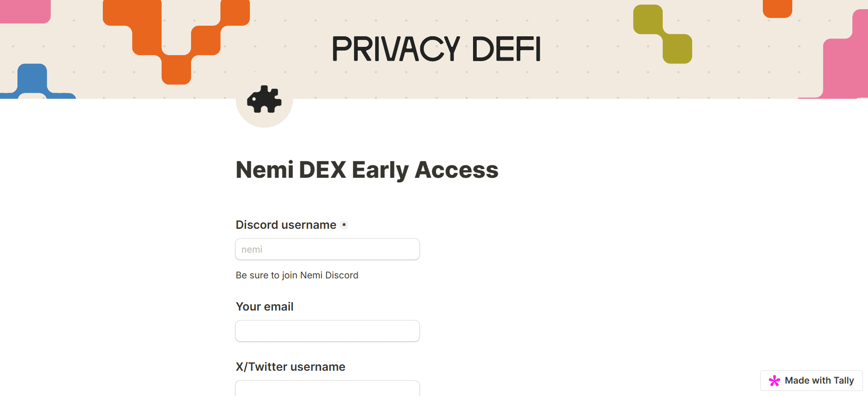Click the olive green banner shape
868x396 pixels.
click(x=663, y=34)
